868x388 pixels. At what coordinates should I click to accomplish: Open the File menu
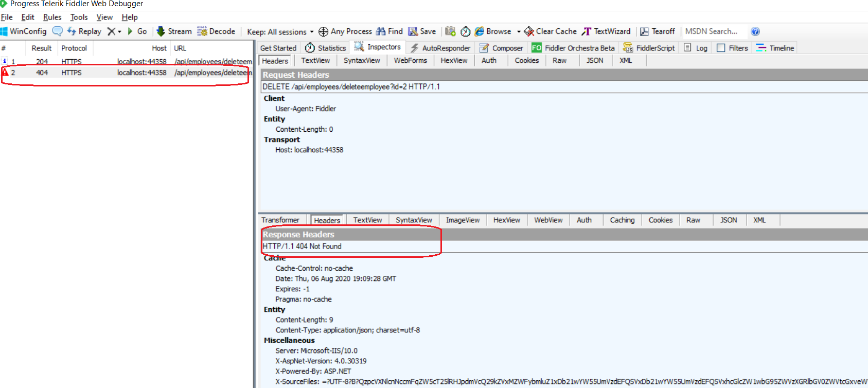[x=7, y=17]
